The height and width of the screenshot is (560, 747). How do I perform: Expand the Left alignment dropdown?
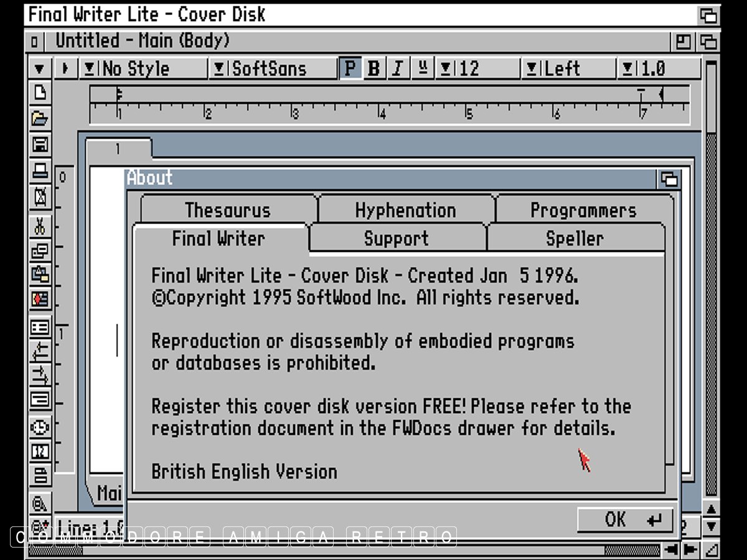coord(531,68)
